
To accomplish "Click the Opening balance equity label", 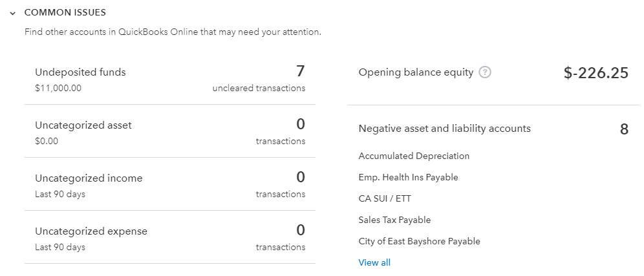I will click(x=416, y=72).
